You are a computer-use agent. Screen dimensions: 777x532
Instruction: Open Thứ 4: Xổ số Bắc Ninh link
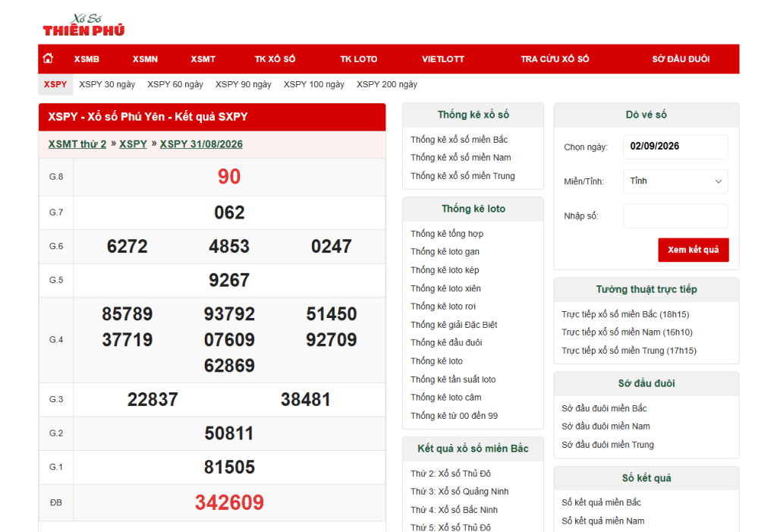click(x=454, y=510)
